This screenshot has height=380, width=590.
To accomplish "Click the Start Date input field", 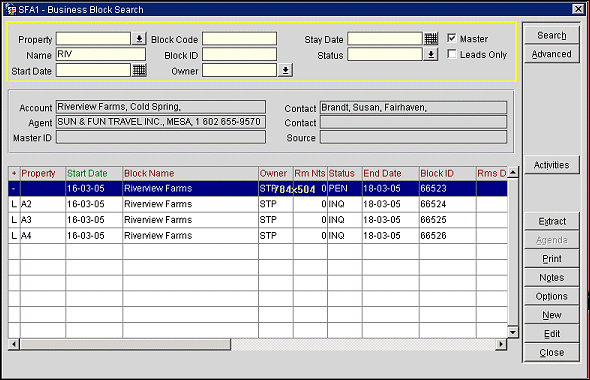I will point(93,70).
